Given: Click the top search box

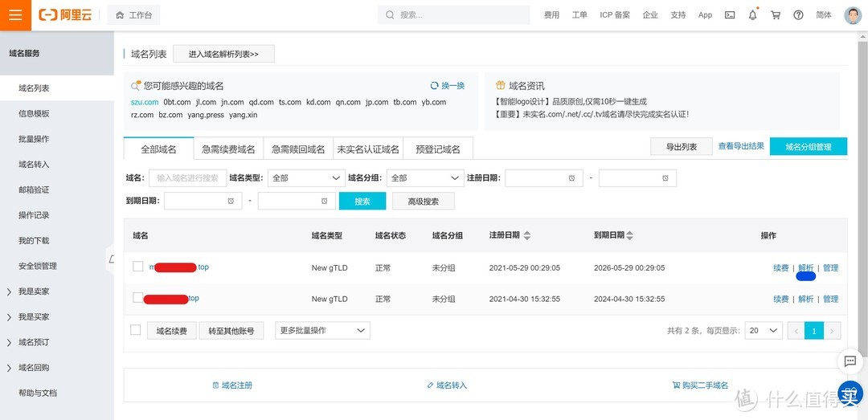Looking at the screenshot, I should [x=454, y=15].
